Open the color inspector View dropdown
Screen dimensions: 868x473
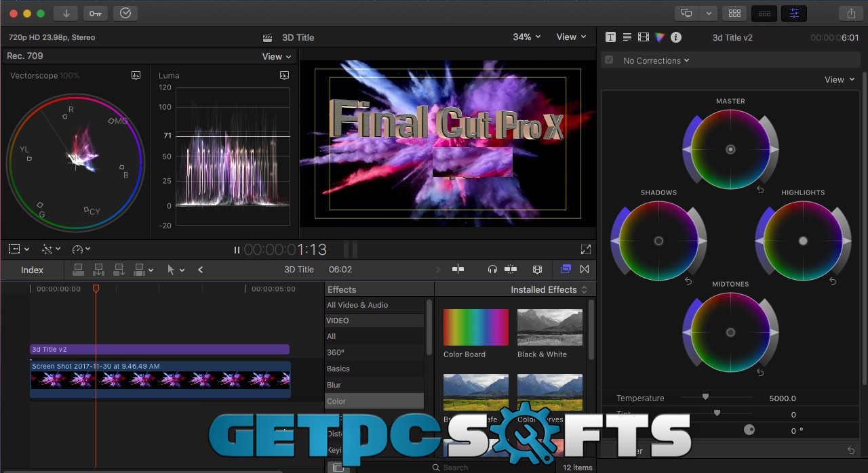pos(840,79)
